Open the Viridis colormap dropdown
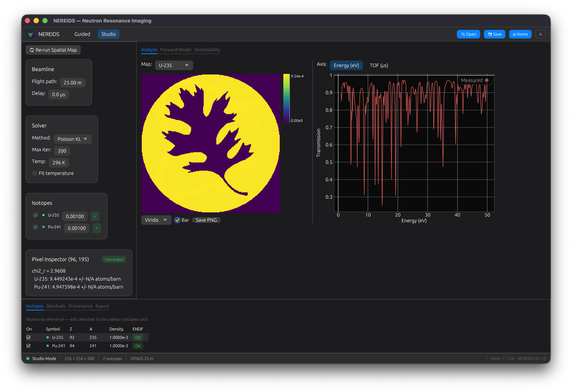 (x=156, y=220)
